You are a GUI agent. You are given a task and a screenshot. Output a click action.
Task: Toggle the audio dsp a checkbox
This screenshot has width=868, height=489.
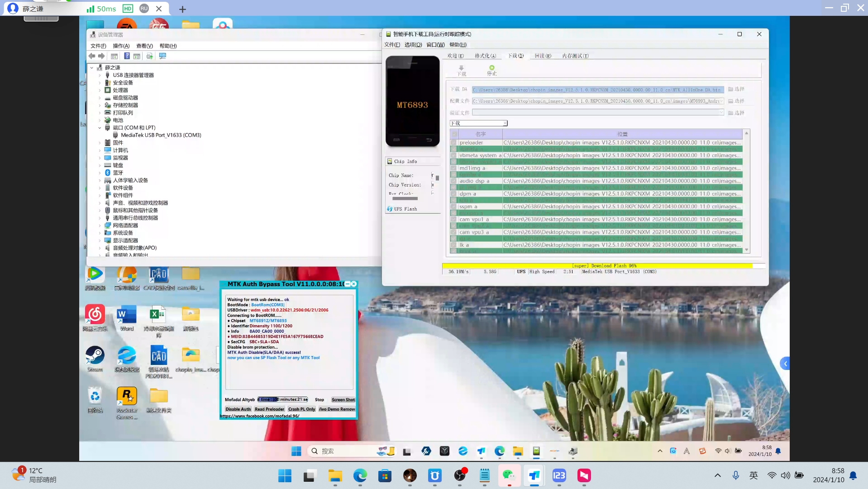pos(454,181)
